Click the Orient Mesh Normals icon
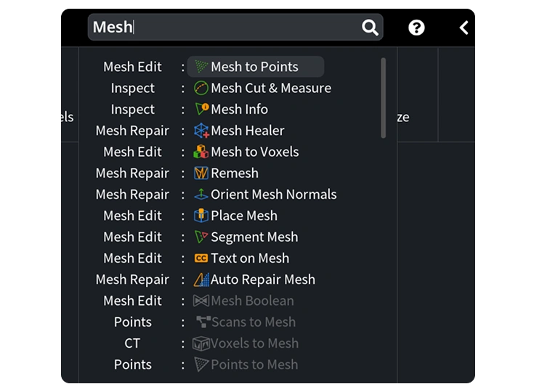 click(x=201, y=195)
